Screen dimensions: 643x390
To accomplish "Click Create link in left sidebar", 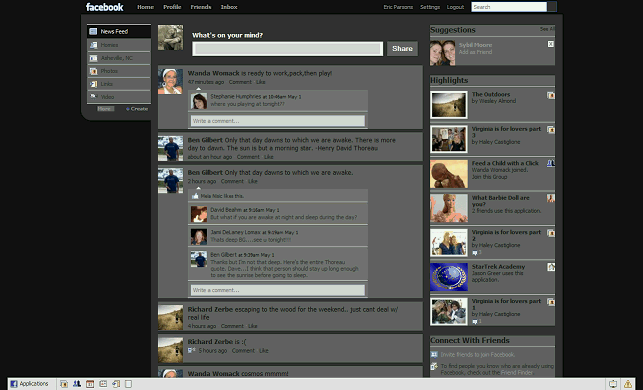I will [139, 109].
